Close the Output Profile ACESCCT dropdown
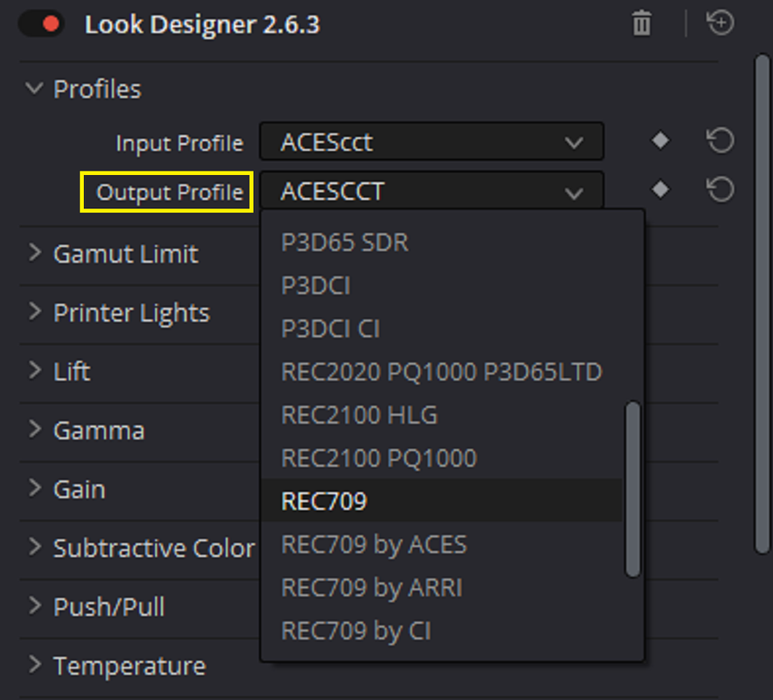773x700 pixels. [x=432, y=190]
